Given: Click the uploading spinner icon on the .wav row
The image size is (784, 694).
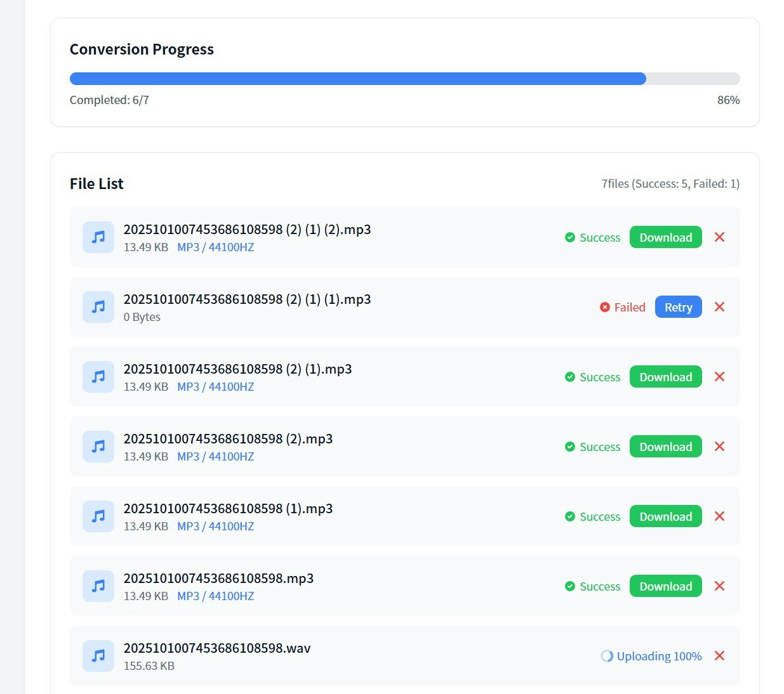Looking at the screenshot, I should point(607,656).
